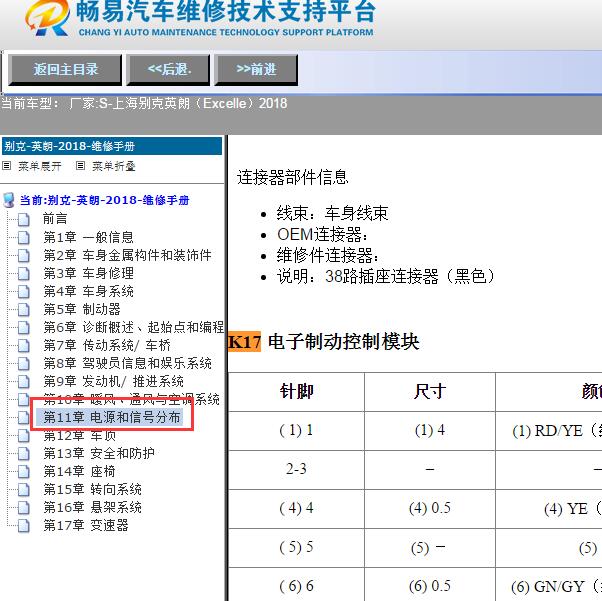602x601 pixels.
Task: Open 第4章 车身系统
Action: coord(88,291)
